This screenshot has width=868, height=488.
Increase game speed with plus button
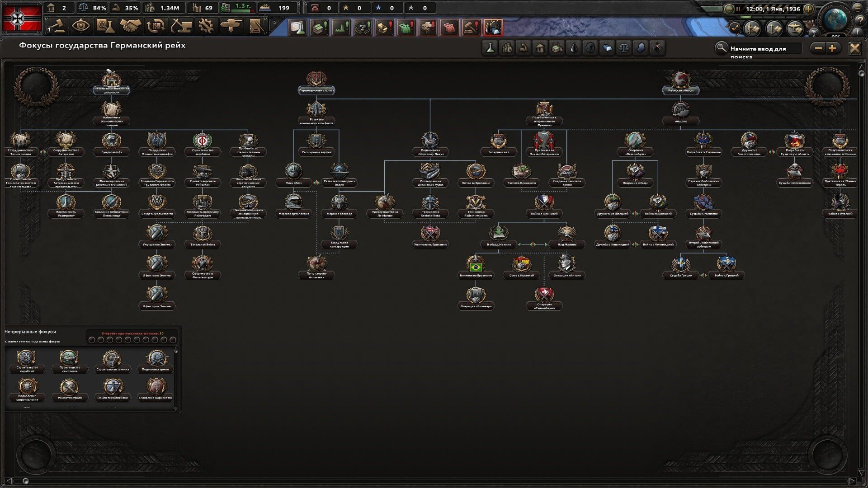point(809,9)
